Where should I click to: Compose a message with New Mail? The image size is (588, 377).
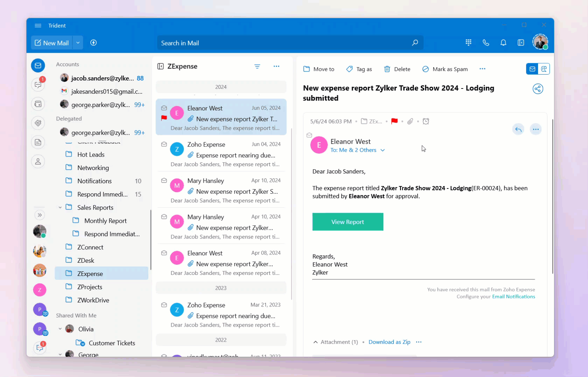pyautogui.click(x=52, y=43)
